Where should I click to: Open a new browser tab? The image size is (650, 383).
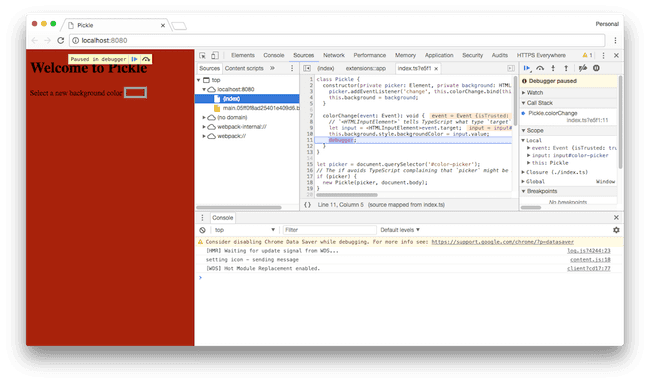(x=179, y=26)
